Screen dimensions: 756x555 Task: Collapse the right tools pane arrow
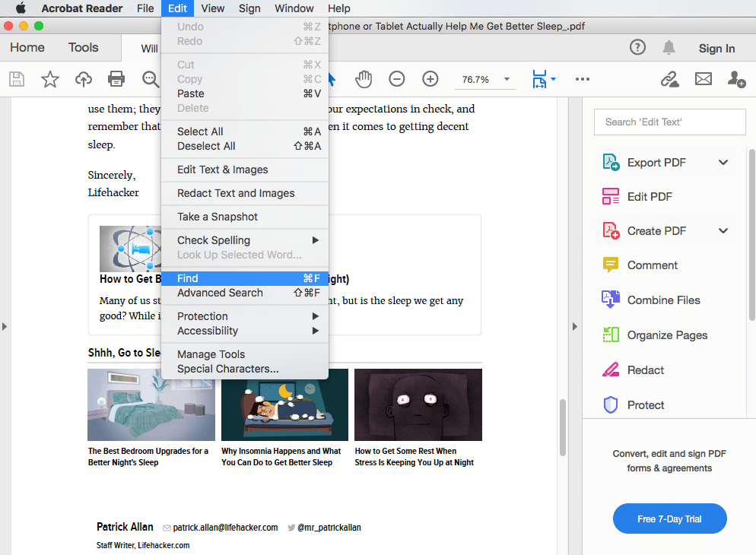point(575,326)
